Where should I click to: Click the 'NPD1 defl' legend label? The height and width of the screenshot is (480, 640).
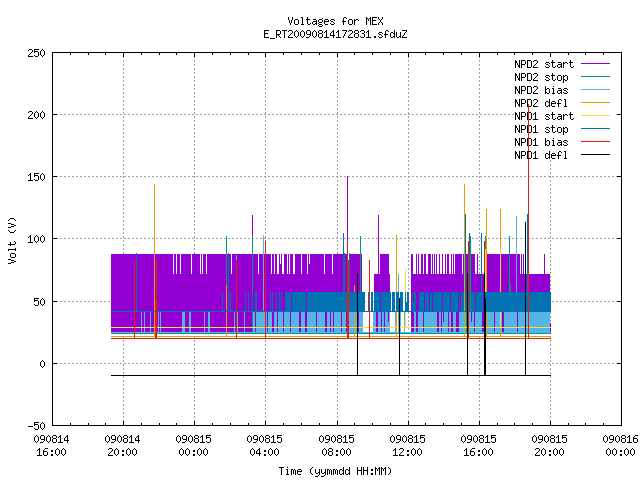pyautogui.click(x=541, y=156)
